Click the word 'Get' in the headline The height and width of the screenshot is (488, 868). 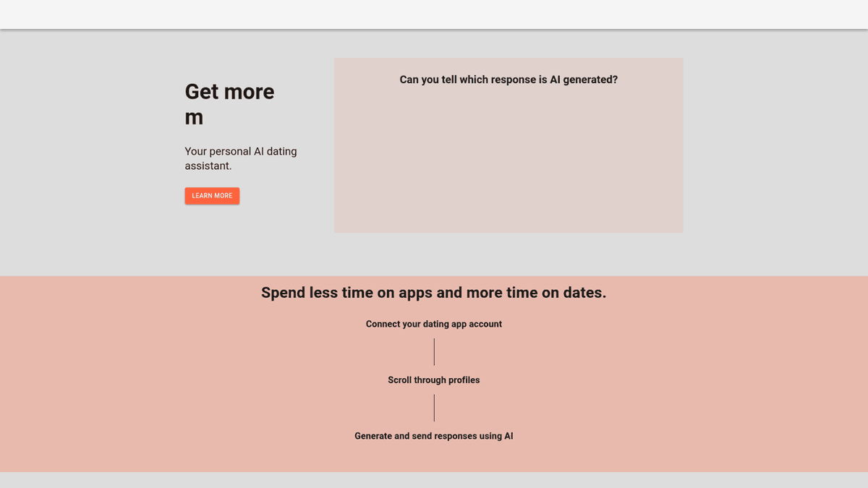[x=200, y=92]
